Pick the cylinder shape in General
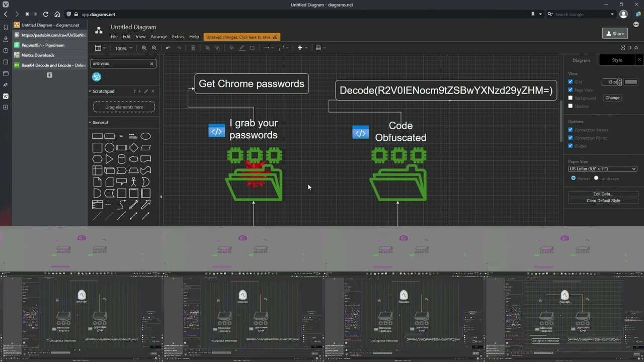 [x=121, y=159]
